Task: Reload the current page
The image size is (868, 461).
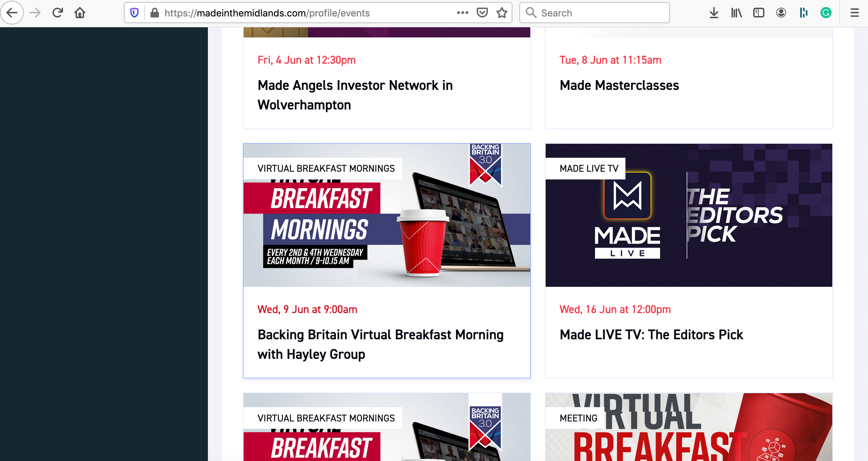Action: tap(57, 13)
